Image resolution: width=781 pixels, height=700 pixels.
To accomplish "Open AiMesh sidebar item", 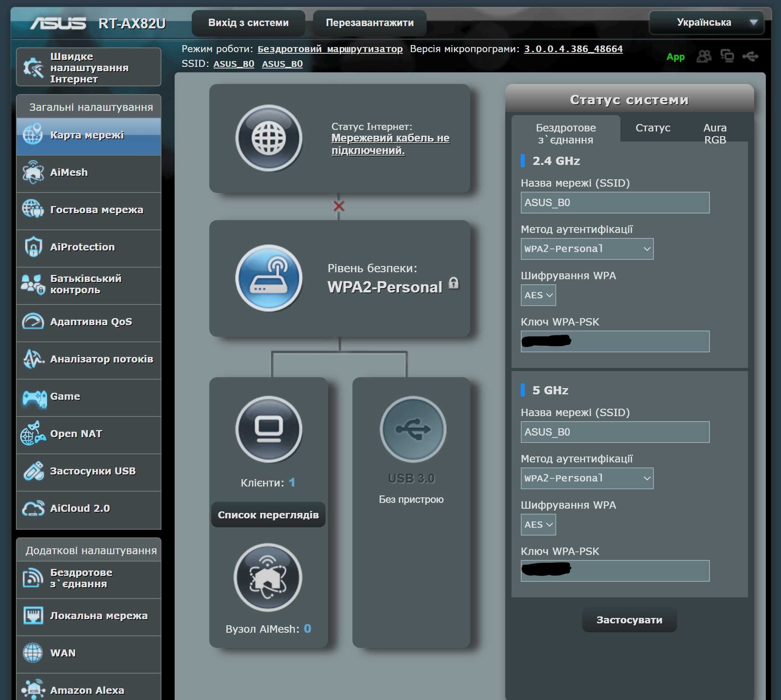I will click(x=89, y=173).
